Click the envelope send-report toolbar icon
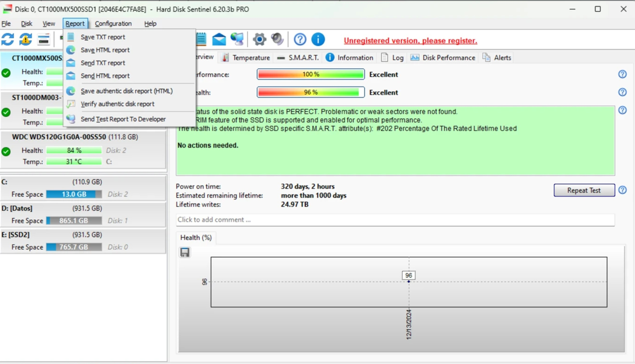 pyautogui.click(x=219, y=39)
